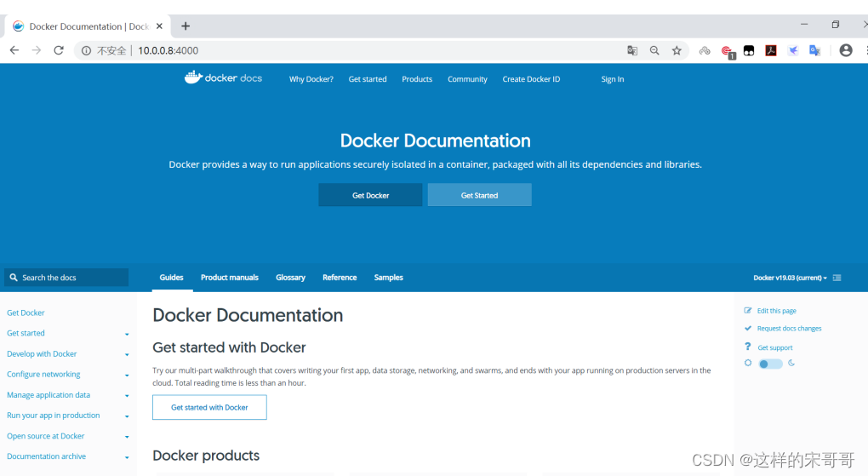The height and width of the screenshot is (476, 868).
Task: Click the Get support question mark icon
Action: [x=748, y=347]
